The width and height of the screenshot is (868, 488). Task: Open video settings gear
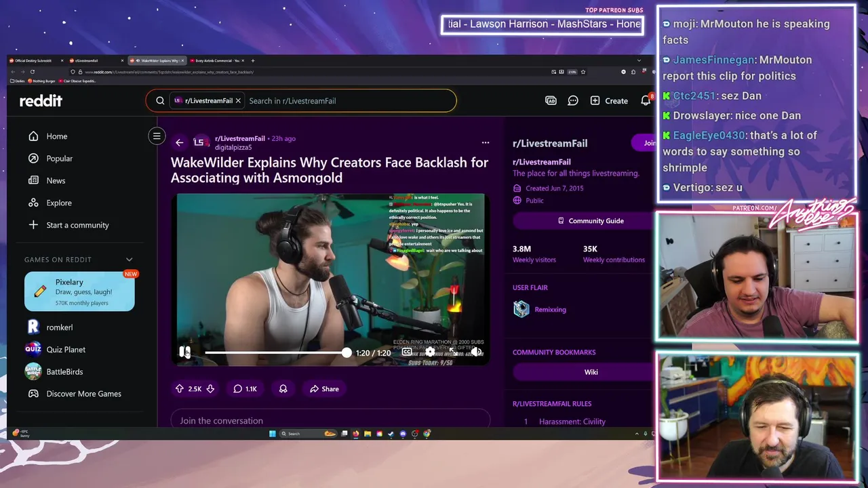[x=430, y=352]
